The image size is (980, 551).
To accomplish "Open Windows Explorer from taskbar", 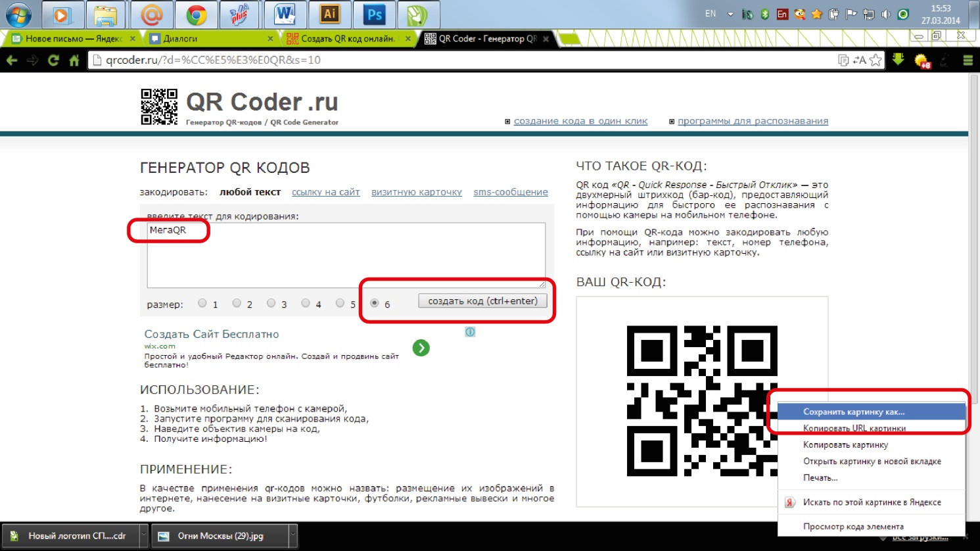I will pos(105,14).
